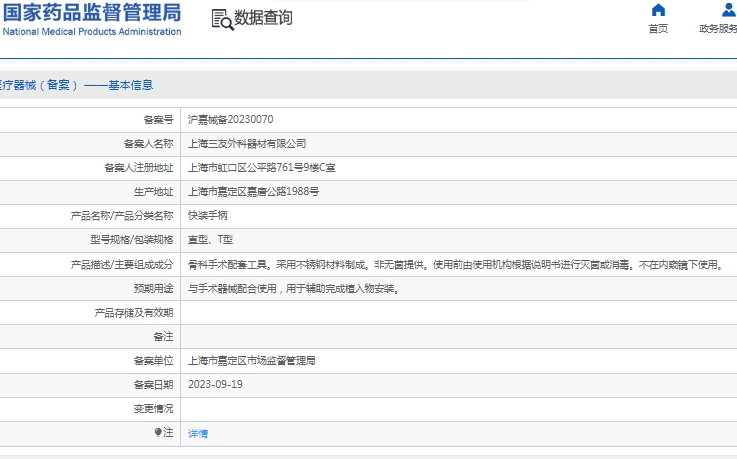Click the home icon labeled 首页
Screen dimensions: 737x459
coord(658,10)
